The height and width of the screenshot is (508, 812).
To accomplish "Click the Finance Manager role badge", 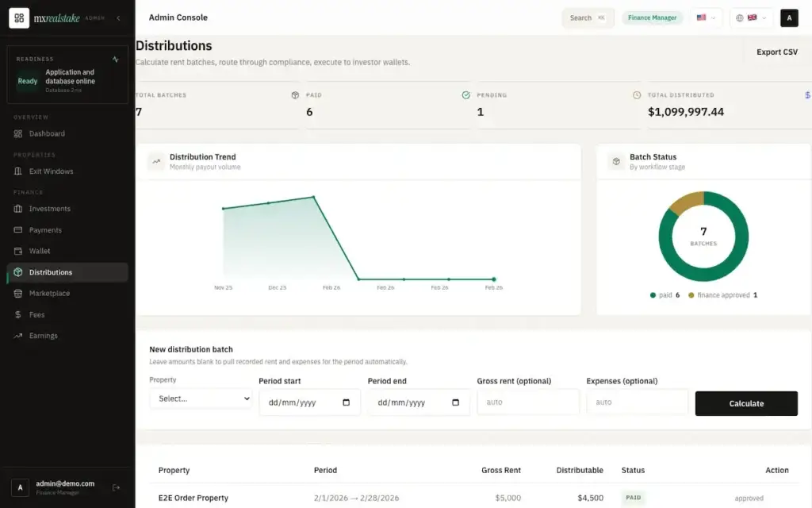I will [x=652, y=17].
